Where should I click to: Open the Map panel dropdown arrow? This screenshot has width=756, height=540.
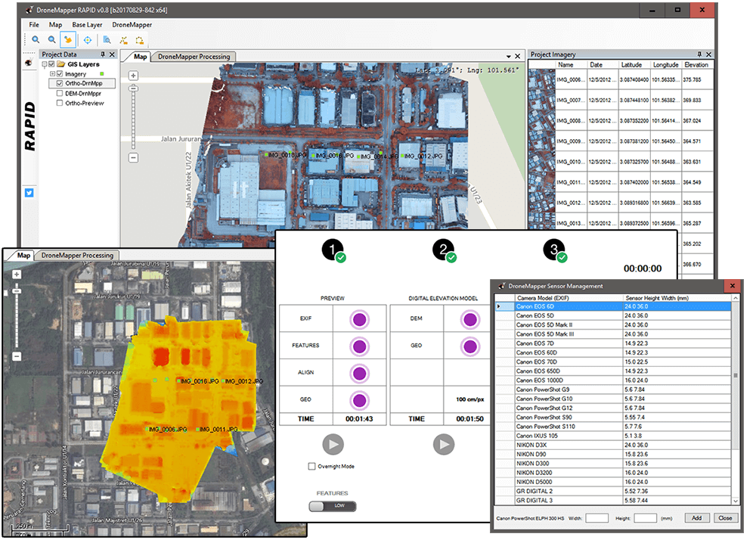[x=507, y=55]
